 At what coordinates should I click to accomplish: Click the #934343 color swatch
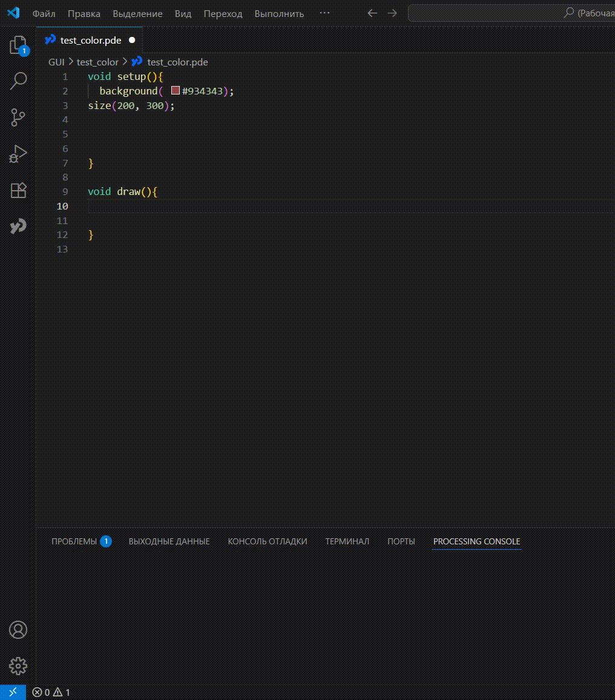176,91
